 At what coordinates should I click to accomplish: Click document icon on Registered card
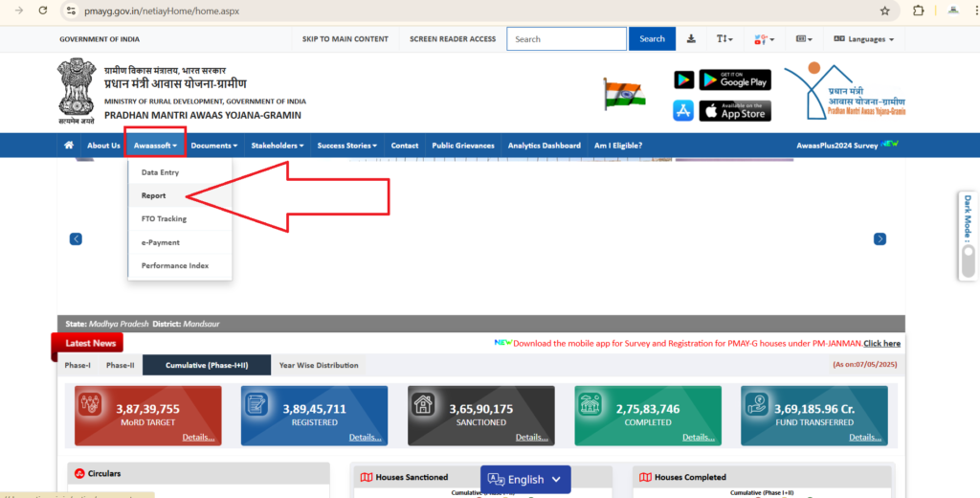pyautogui.click(x=256, y=404)
